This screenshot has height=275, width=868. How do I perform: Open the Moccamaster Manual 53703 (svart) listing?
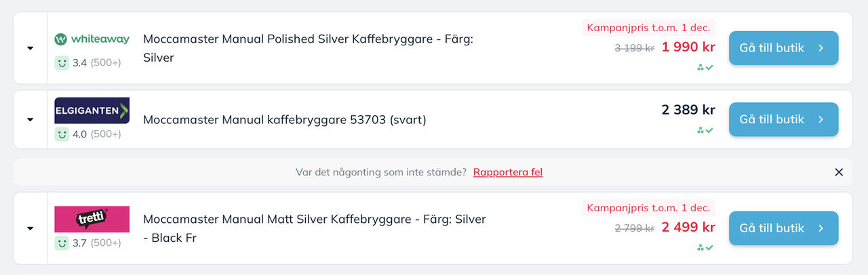click(x=284, y=120)
